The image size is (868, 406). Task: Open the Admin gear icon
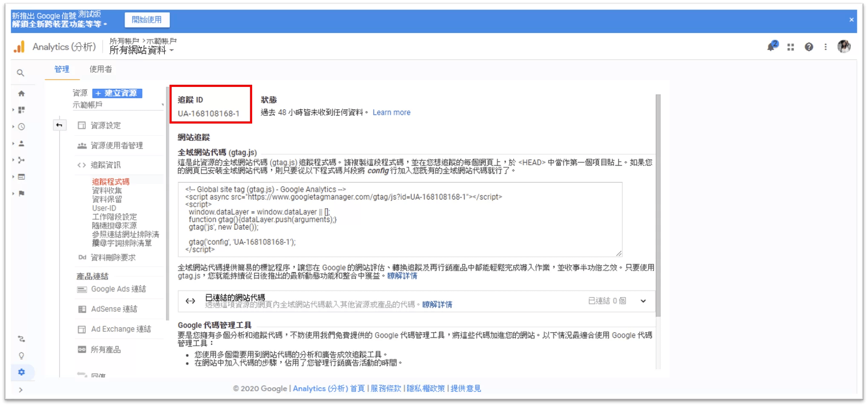21,372
